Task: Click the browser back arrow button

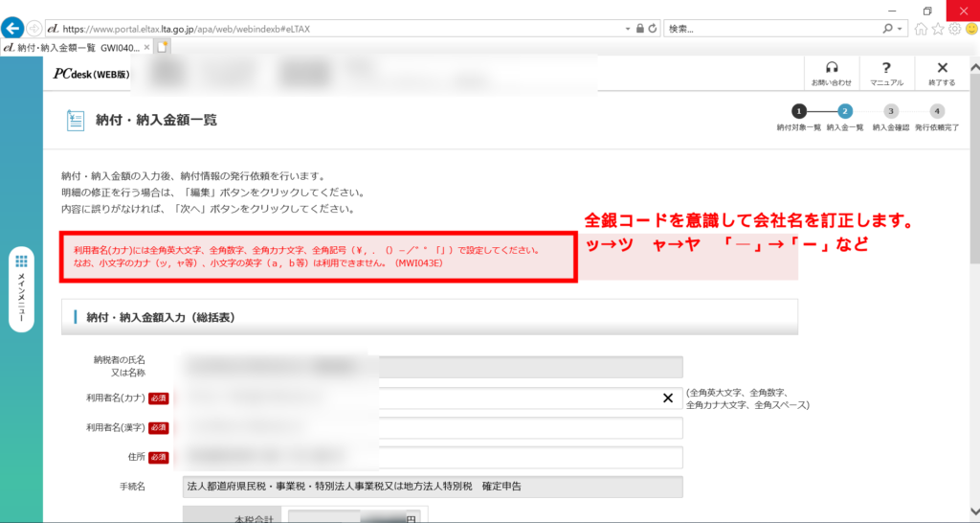Action: [13, 28]
